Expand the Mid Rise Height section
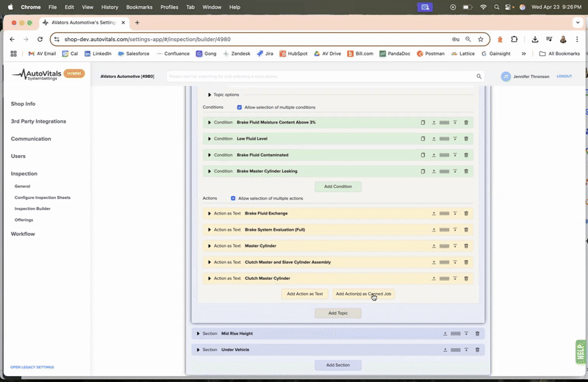 (198, 334)
